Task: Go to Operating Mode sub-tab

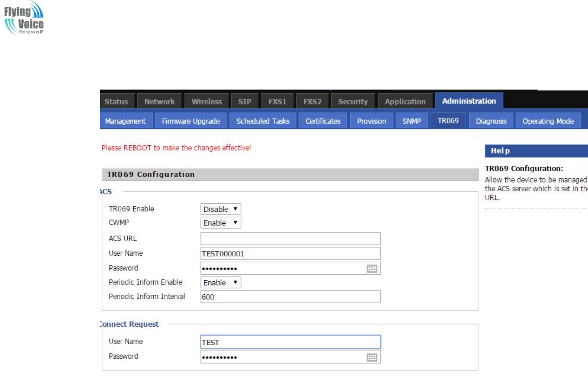Action: 548,121
